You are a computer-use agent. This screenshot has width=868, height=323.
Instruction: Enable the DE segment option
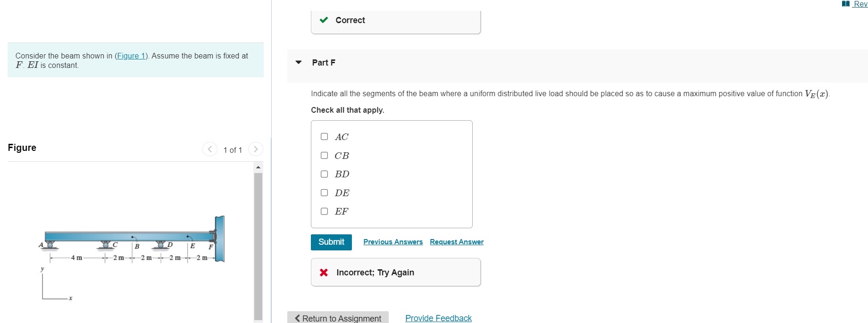pos(324,192)
